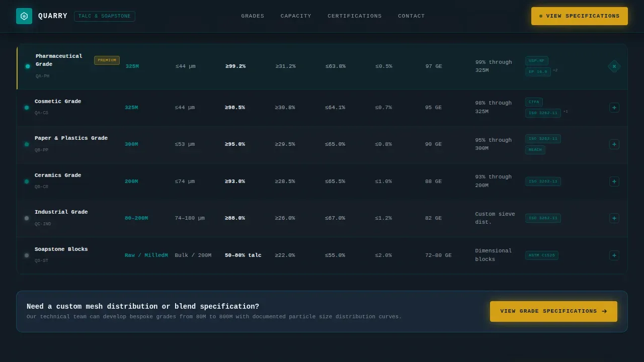
Task: Click the Raw / Milled value
Action: pyautogui.click(x=146, y=255)
